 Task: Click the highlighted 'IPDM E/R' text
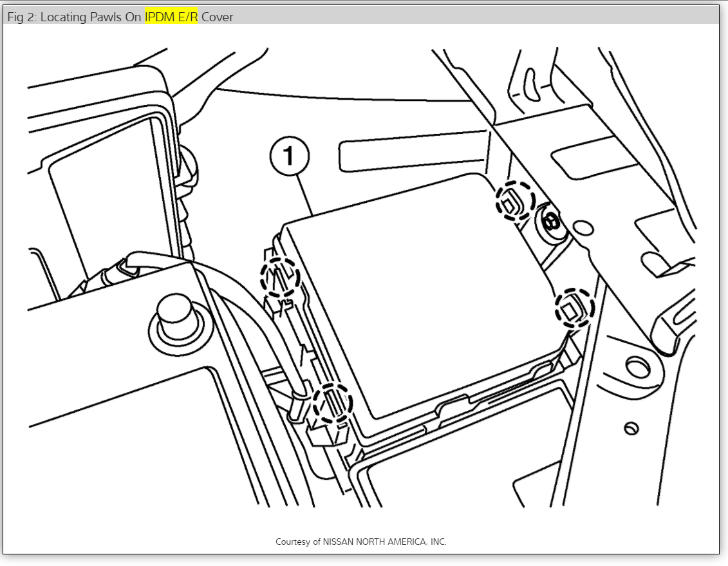pos(171,17)
